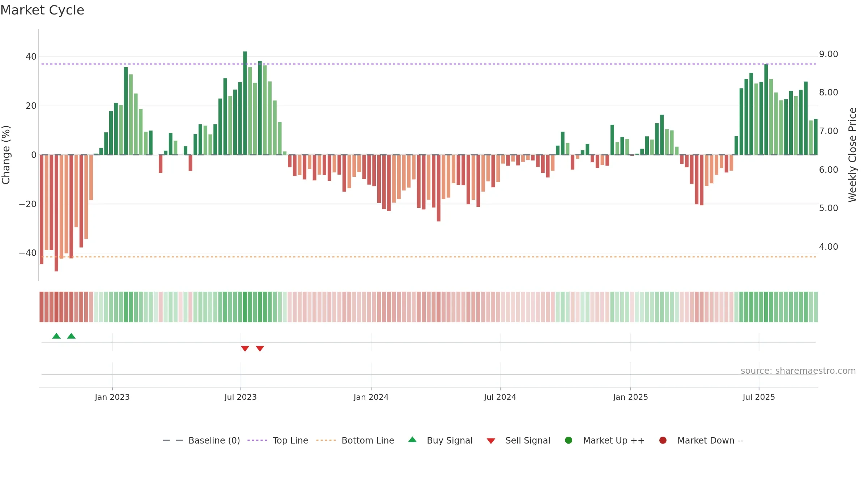Click the purple dotted Top Line
Screen dimensions: 868x488
tap(429, 64)
